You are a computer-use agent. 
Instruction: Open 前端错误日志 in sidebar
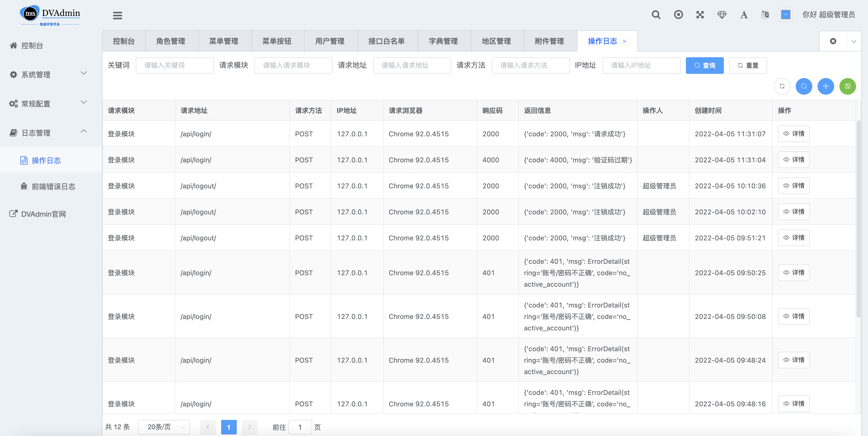coord(51,186)
